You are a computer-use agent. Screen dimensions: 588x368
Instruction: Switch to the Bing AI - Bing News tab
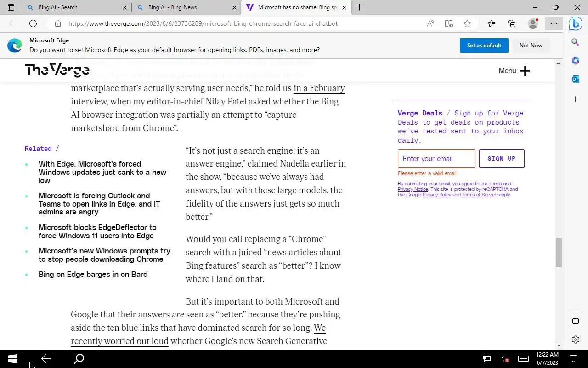tap(186, 7)
